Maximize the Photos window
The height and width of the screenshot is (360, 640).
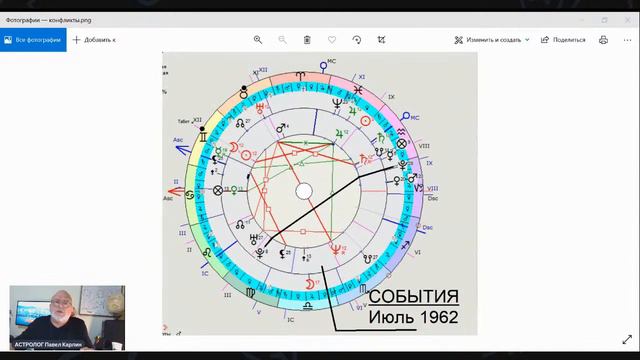point(604,20)
